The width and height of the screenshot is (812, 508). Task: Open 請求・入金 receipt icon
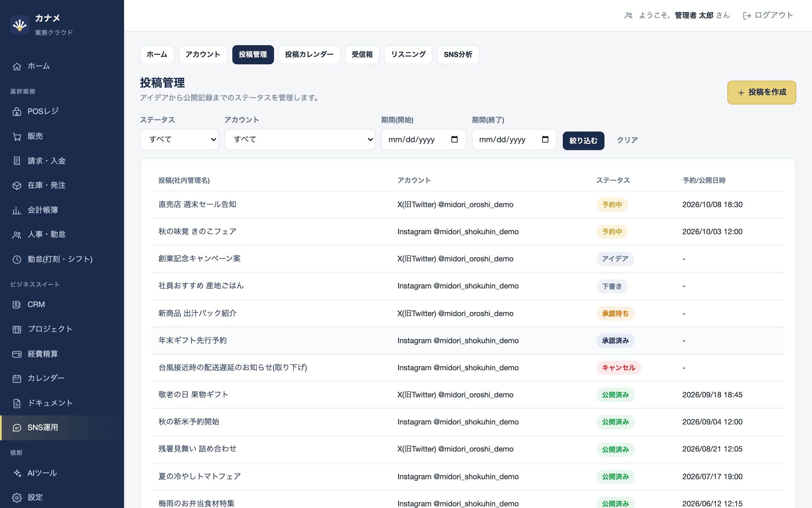(x=17, y=161)
